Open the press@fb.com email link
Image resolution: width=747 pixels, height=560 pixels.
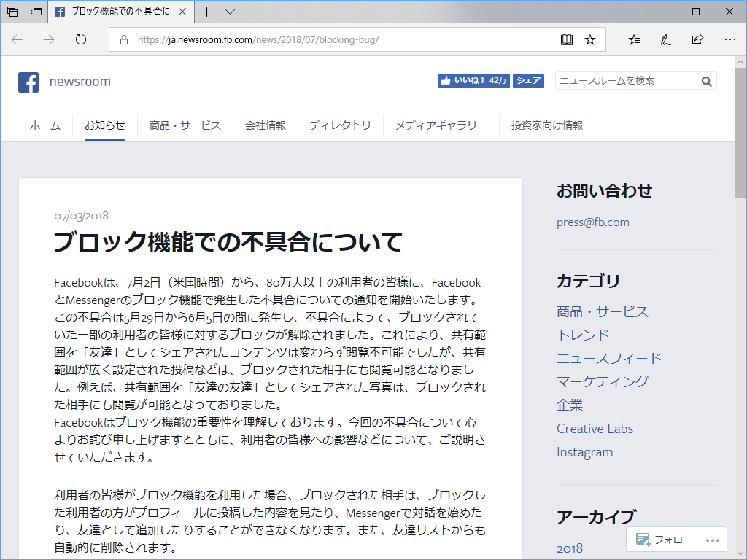[592, 222]
